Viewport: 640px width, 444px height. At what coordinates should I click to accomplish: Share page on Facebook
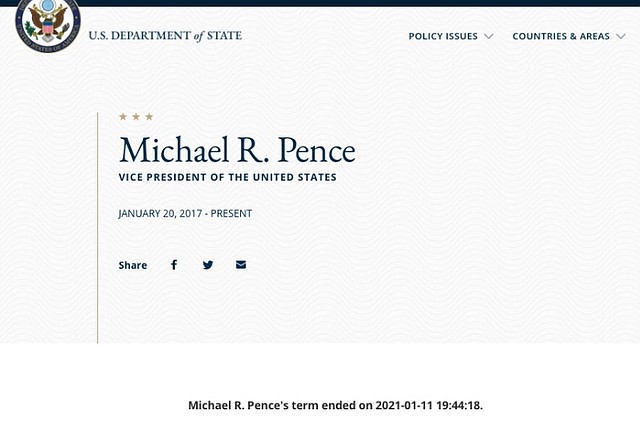[174, 265]
